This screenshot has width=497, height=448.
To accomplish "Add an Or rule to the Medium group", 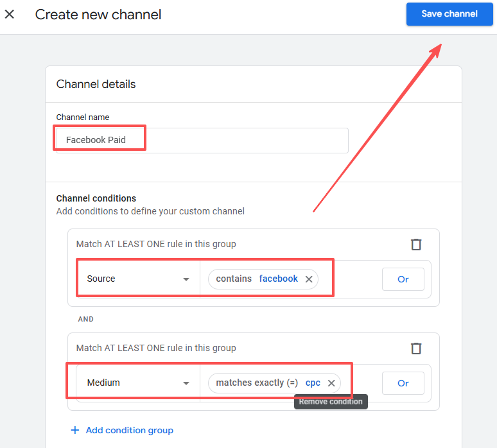I will tap(403, 383).
